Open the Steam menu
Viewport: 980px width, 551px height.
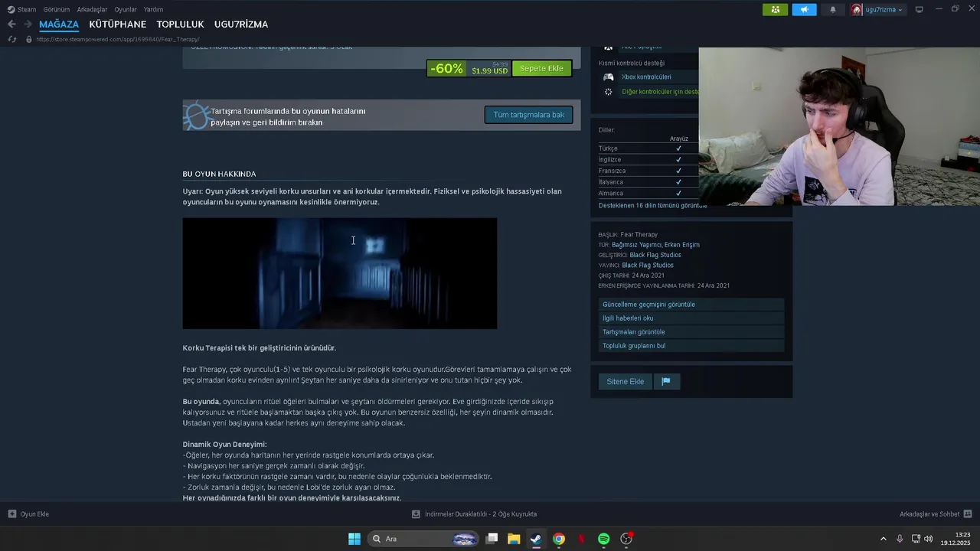(x=27, y=9)
